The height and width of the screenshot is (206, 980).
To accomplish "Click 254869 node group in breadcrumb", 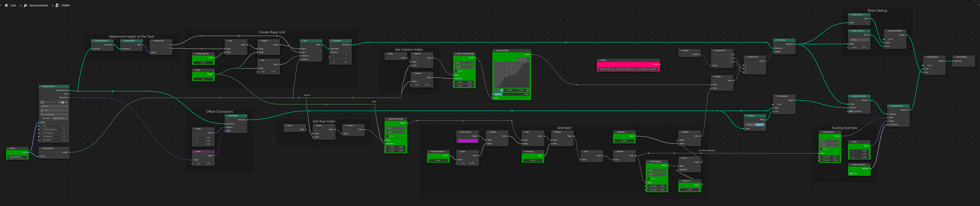I will coord(65,5).
